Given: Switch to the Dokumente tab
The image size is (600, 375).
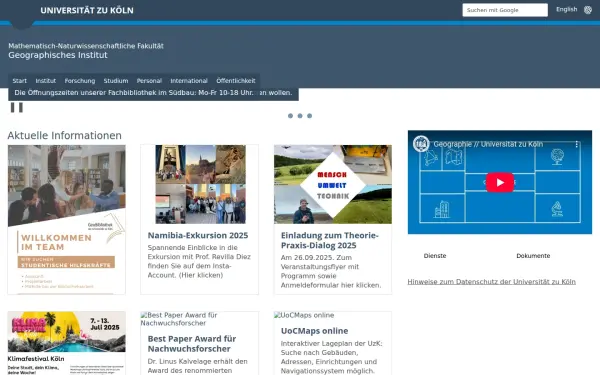Looking at the screenshot, I should tap(533, 256).
